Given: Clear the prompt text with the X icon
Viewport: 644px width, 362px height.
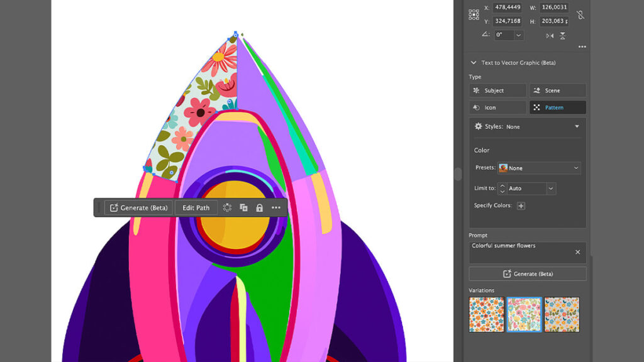Looking at the screenshot, I should [x=577, y=252].
